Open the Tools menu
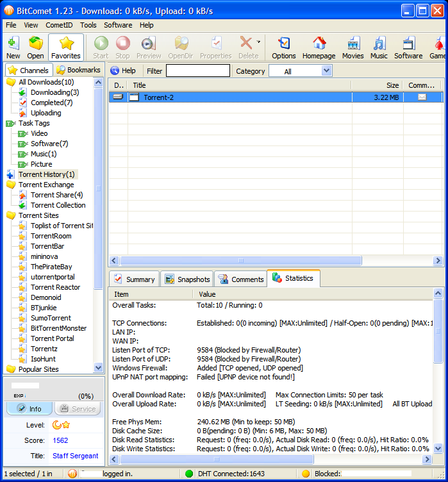Screen dimensions: 448x482 pyautogui.click(x=88, y=25)
